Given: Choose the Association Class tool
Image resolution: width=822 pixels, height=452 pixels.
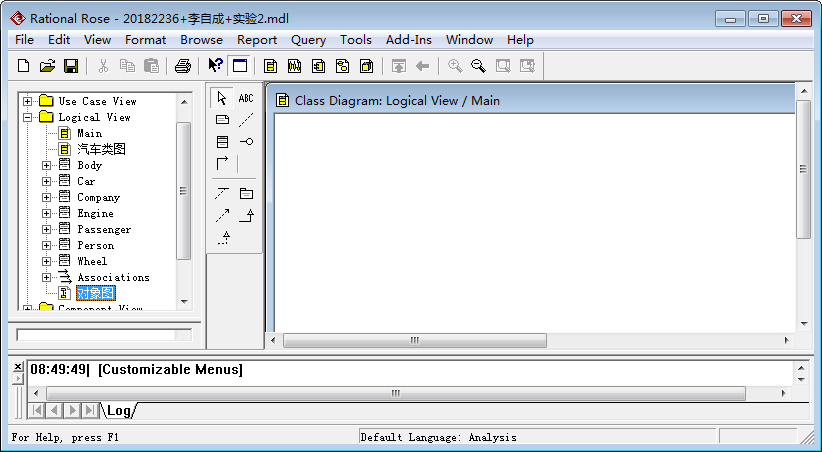Looking at the screenshot, I should [x=222, y=193].
